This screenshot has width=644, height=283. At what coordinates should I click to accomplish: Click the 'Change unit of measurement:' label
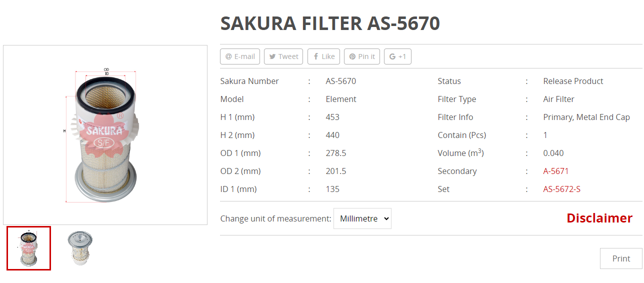(x=275, y=218)
